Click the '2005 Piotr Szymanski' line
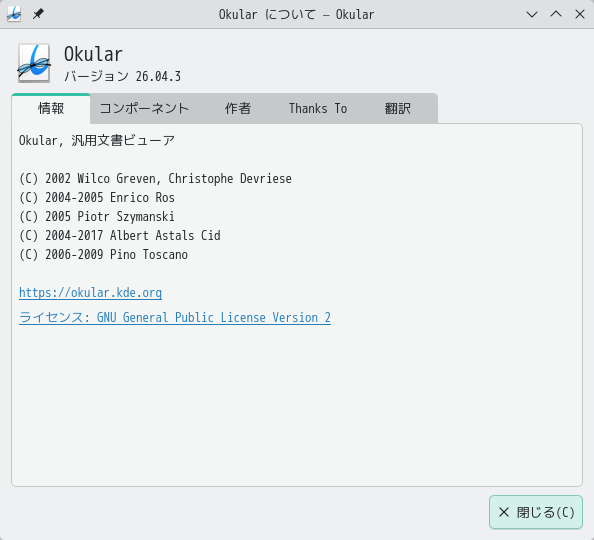Screen dimensions: 594x540 point(97,216)
